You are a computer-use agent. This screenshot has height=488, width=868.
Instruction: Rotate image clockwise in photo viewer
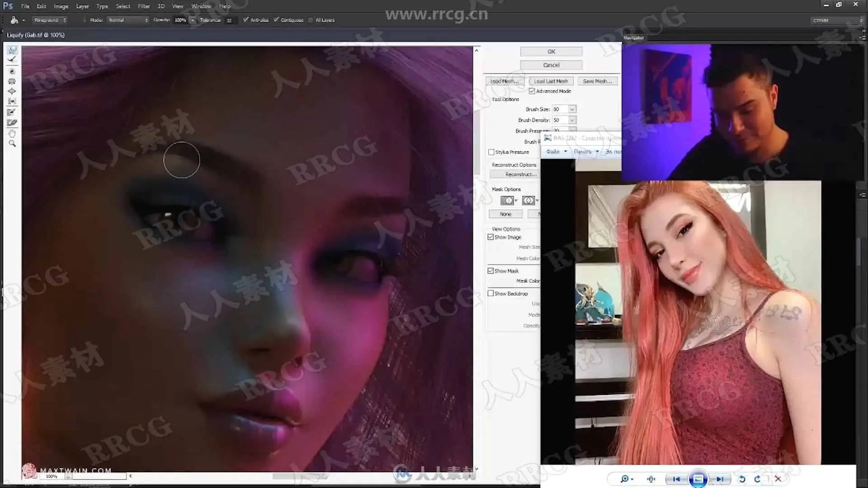click(x=758, y=479)
